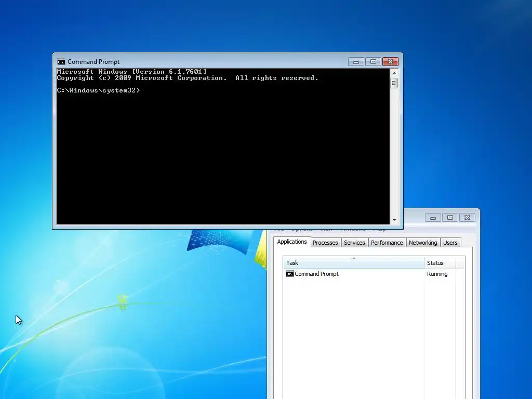The image size is (532, 399).
Task: Sort tasks by the Status column header
Action: pyautogui.click(x=440, y=262)
